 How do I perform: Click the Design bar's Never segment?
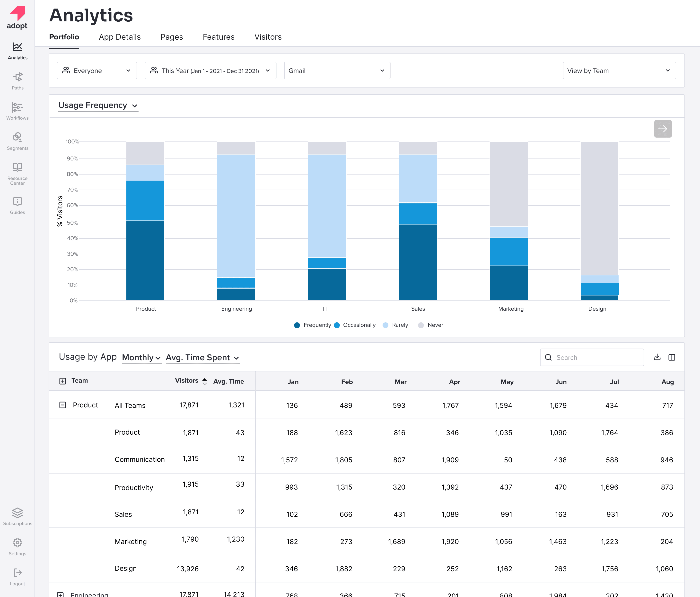click(600, 209)
